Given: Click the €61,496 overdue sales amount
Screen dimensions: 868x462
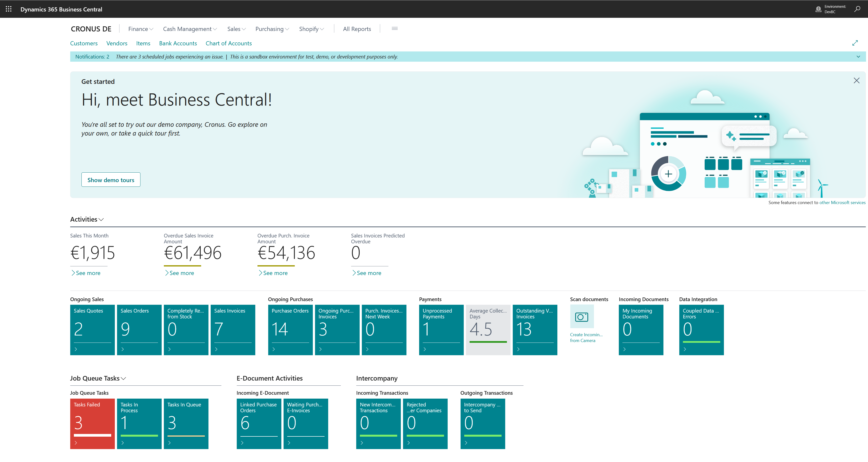Looking at the screenshot, I should coord(193,253).
